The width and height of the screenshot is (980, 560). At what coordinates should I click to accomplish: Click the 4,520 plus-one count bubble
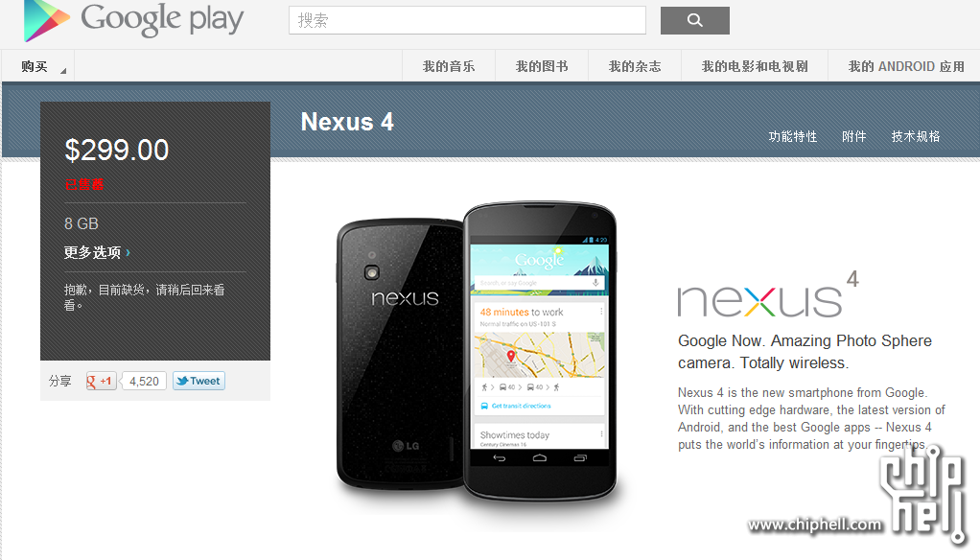tap(144, 382)
